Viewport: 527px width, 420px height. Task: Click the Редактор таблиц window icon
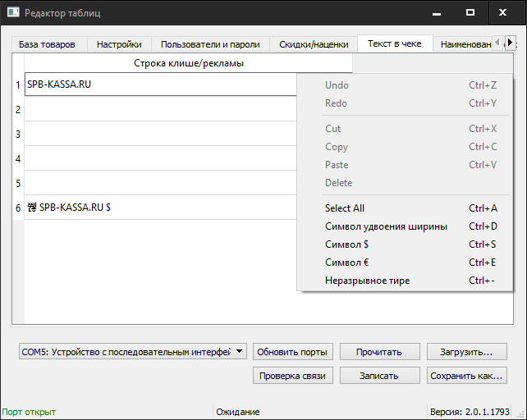tap(13, 13)
